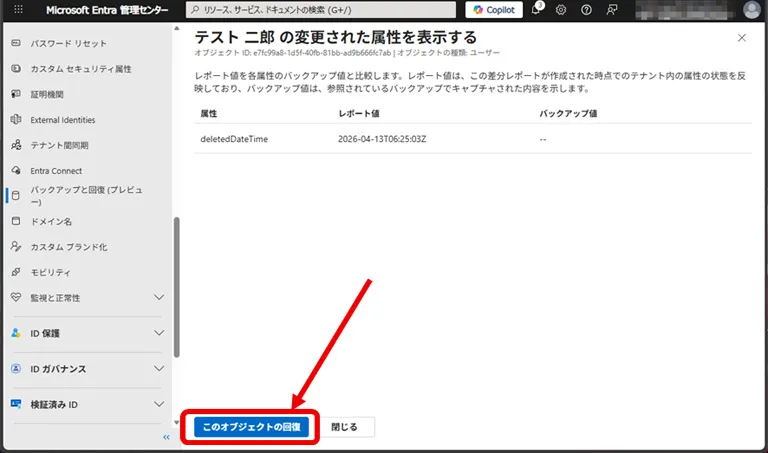Viewport: 768px width, 453px height.
Task: Click sidebar scroll-up arrow
Action: click(176, 28)
